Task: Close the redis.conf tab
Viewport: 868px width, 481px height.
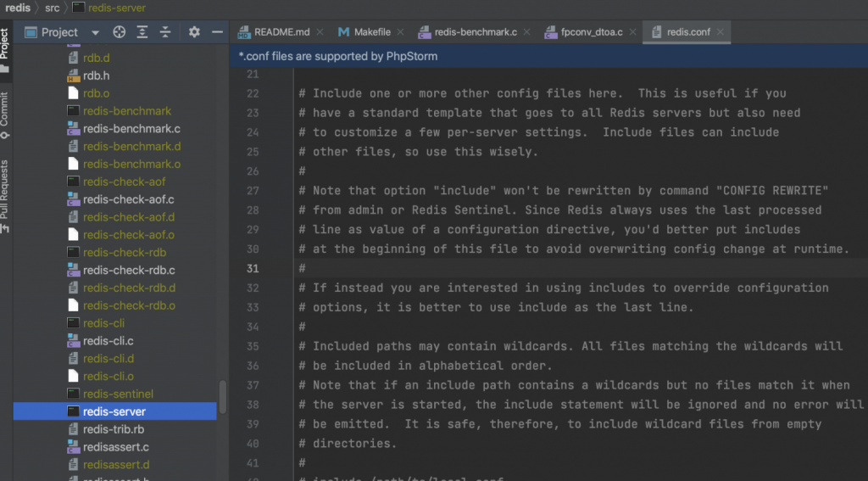Action: click(x=721, y=32)
